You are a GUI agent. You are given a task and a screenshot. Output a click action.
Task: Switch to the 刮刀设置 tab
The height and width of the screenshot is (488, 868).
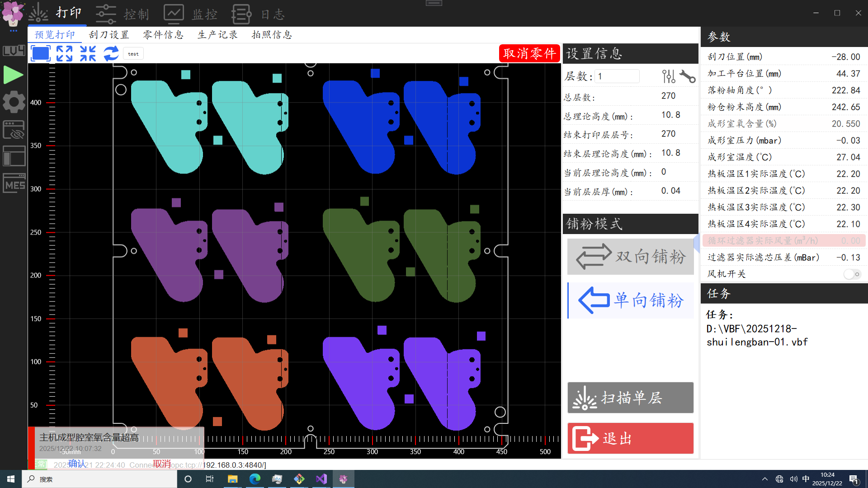coord(109,35)
